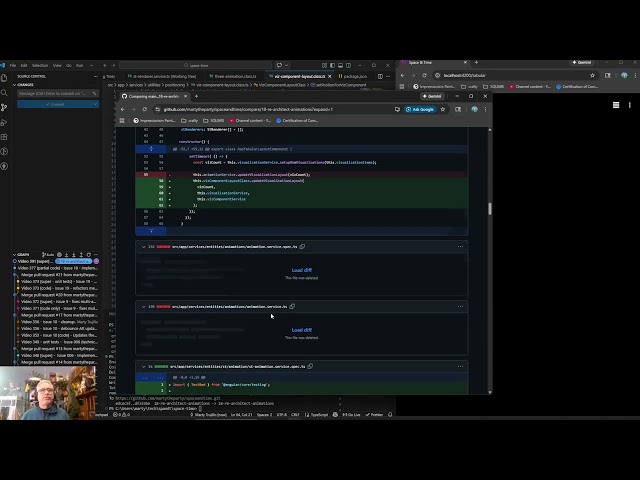Click the GitHub page vertical scrollbar thumb
This screenshot has height=480, width=640.
[x=490, y=209]
